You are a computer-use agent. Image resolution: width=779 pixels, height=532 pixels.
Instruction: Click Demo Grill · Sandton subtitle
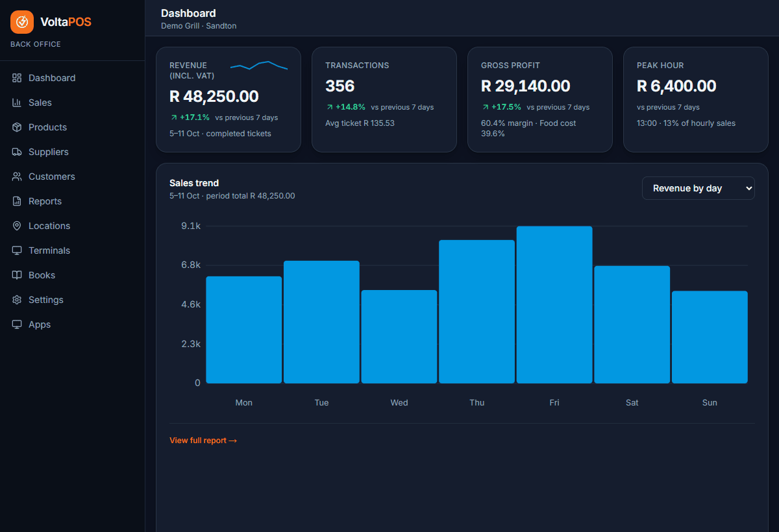199,26
